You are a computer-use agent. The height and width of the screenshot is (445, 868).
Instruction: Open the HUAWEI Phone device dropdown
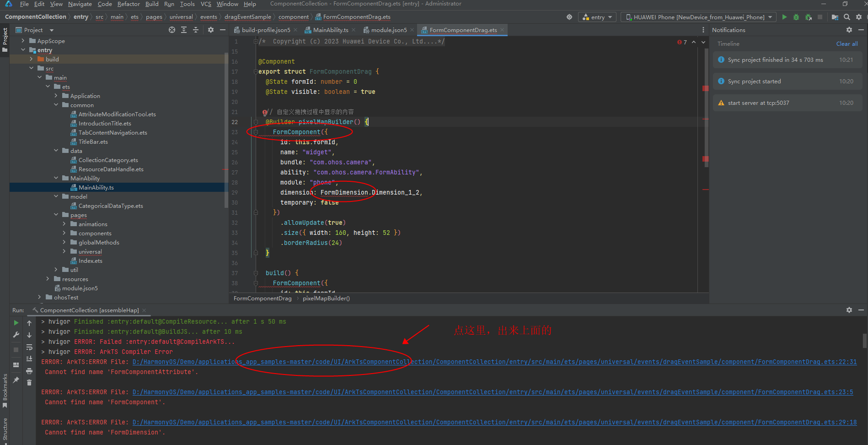(x=698, y=17)
